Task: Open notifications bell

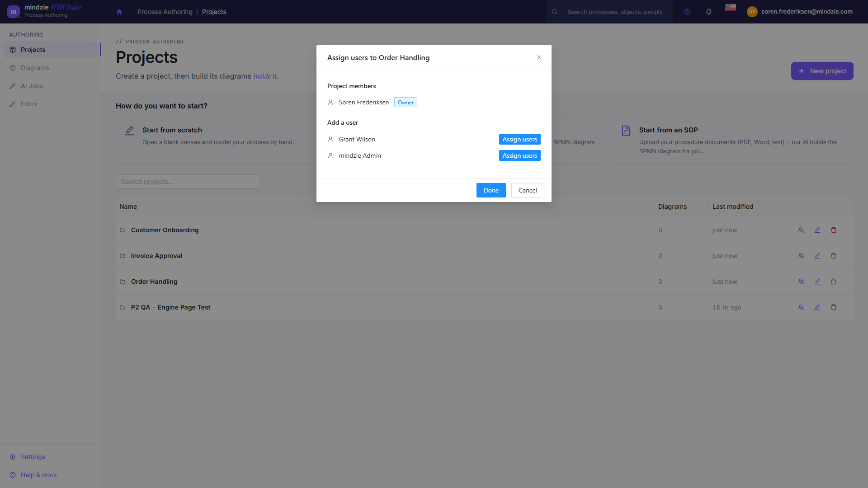Action: [709, 12]
